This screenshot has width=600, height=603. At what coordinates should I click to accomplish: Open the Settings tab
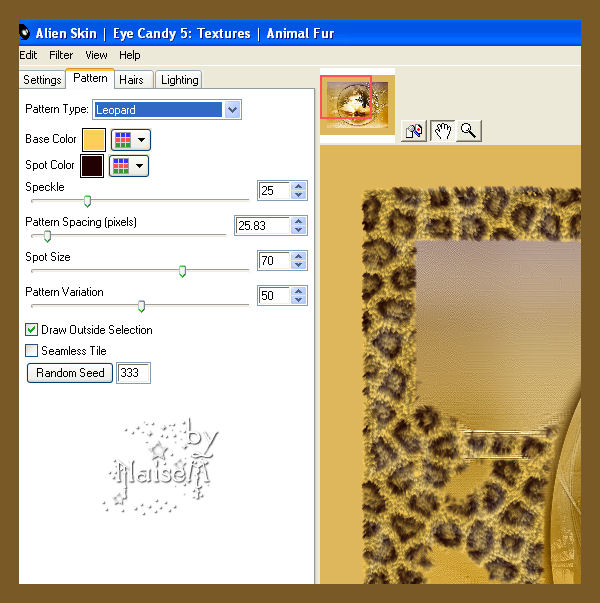tap(42, 80)
